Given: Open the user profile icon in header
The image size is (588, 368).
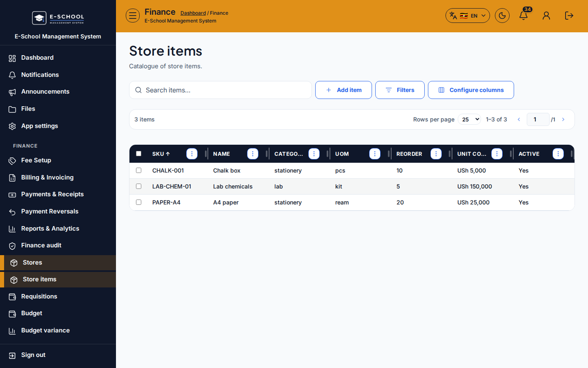Looking at the screenshot, I should tap(546, 16).
